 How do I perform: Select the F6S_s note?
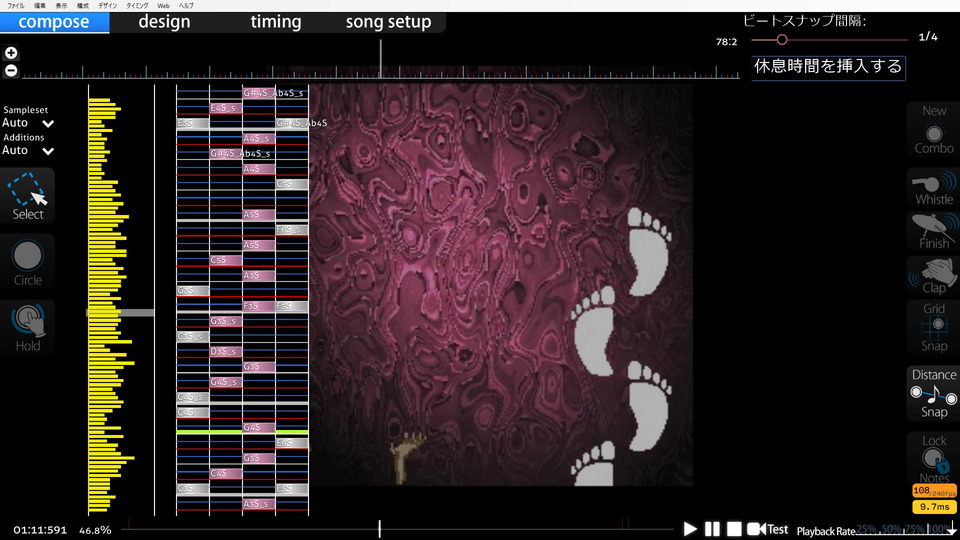[x=291, y=230]
